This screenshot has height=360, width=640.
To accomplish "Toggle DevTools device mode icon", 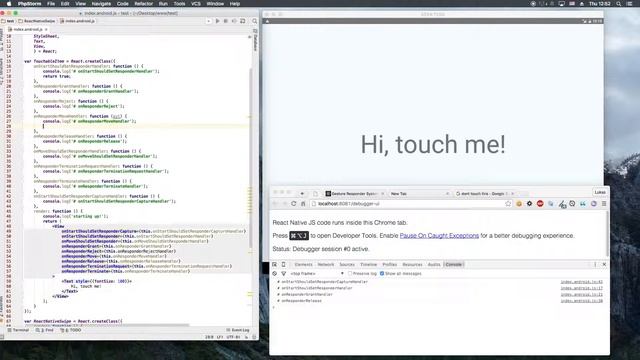I will click(284, 264).
